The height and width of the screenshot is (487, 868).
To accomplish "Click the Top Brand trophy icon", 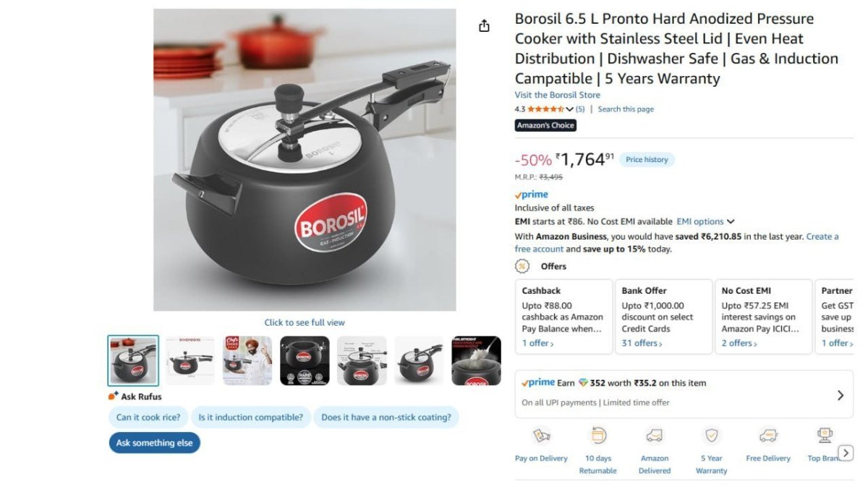I will [x=825, y=436].
